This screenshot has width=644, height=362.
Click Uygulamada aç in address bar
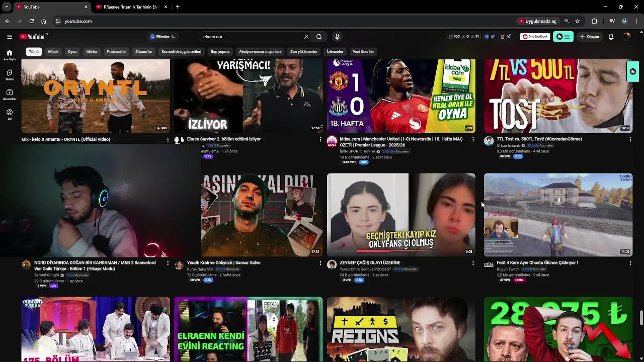537,21
